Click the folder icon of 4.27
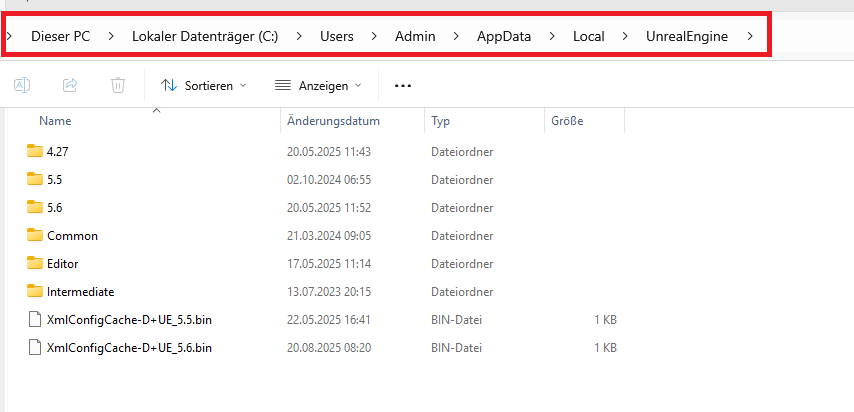Image resolution: width=854 pixels, height=412 pixels. [35, 152]
